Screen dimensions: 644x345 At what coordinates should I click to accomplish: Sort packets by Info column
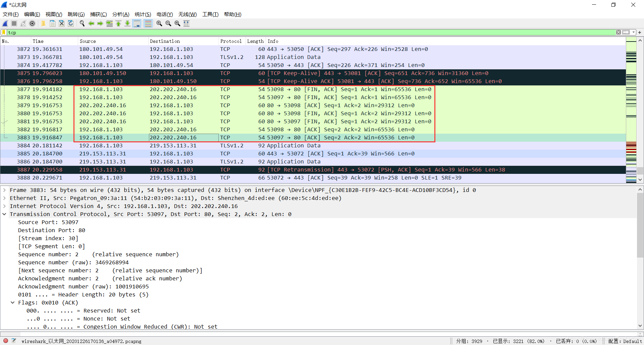coord(446,41)
